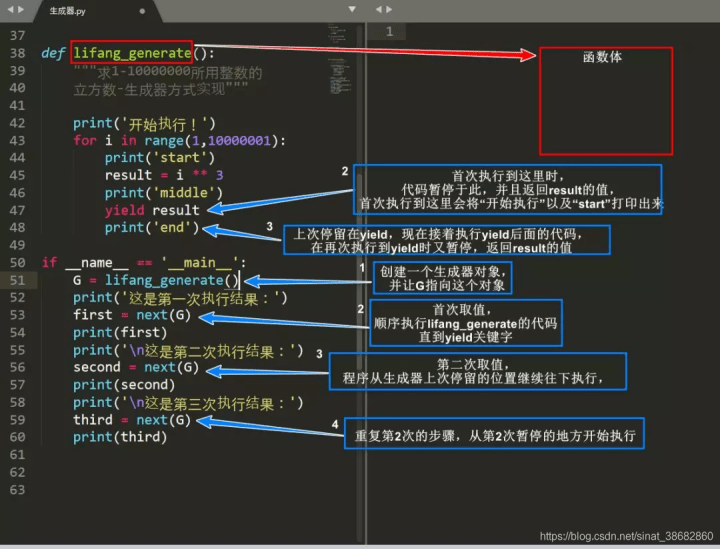The height and width of the screenshot is (549, 720).
Task: Click the right pane's tab scroll-right arrow
Action: (x=389, y=9)
